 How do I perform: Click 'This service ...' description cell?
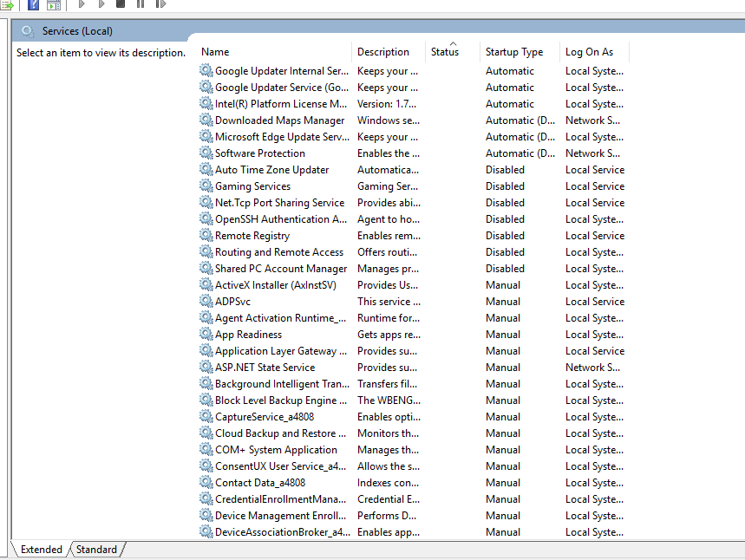tap(389, 301)
